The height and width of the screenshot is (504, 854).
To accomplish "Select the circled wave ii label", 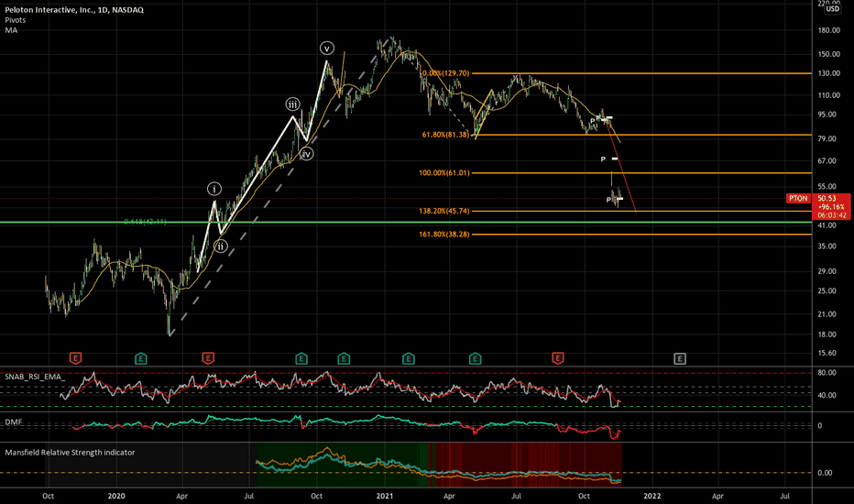I will [x=220, y=247].
